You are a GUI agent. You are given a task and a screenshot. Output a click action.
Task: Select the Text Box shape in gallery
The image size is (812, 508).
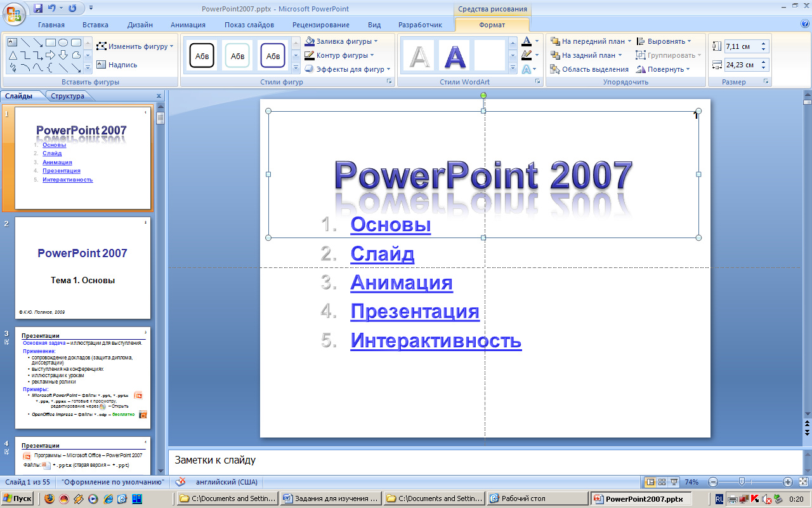[12, 43]
